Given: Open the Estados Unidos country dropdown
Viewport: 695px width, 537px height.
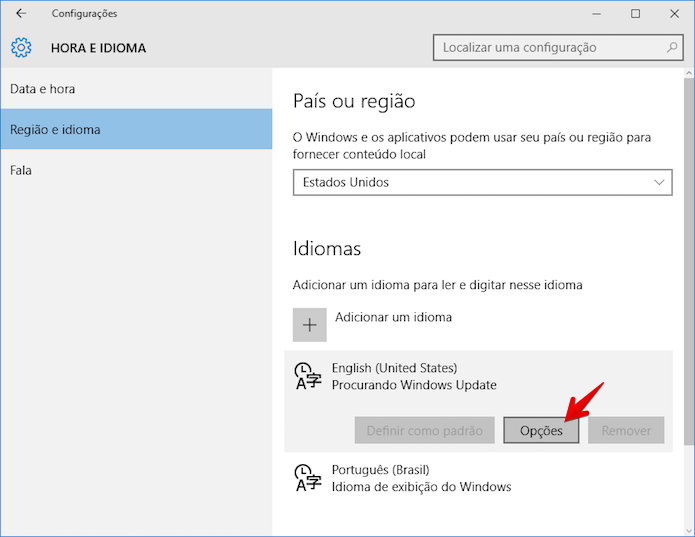Looking at the screenshot, I should pos(482,182).
